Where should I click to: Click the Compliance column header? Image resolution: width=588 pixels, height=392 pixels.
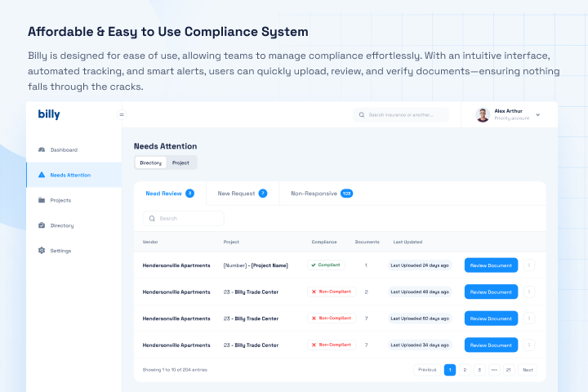pyautogui.click(x=324, y=242)
